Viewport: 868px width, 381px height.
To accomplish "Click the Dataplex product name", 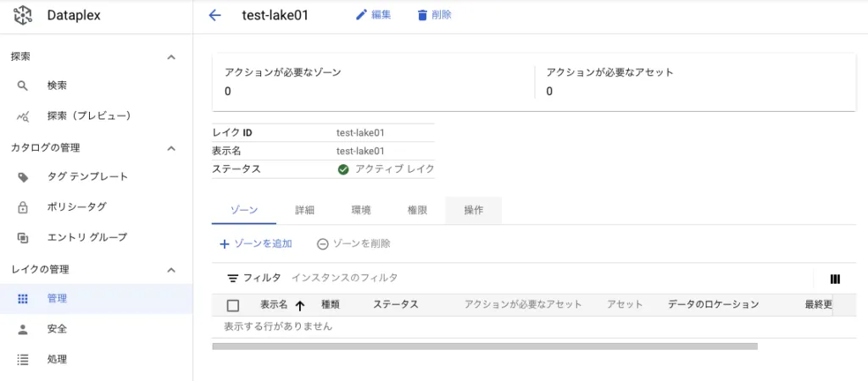I will pyautogui.click(x=74, y=15).
